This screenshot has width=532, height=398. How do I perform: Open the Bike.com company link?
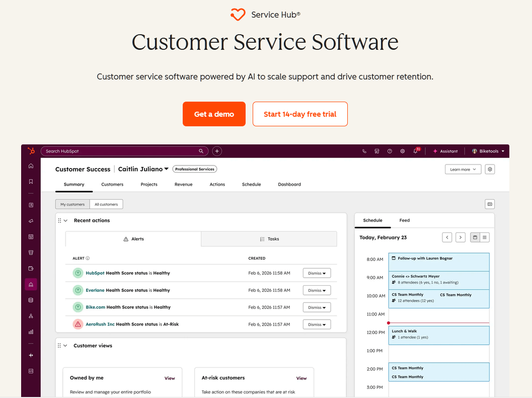point(95,307)
